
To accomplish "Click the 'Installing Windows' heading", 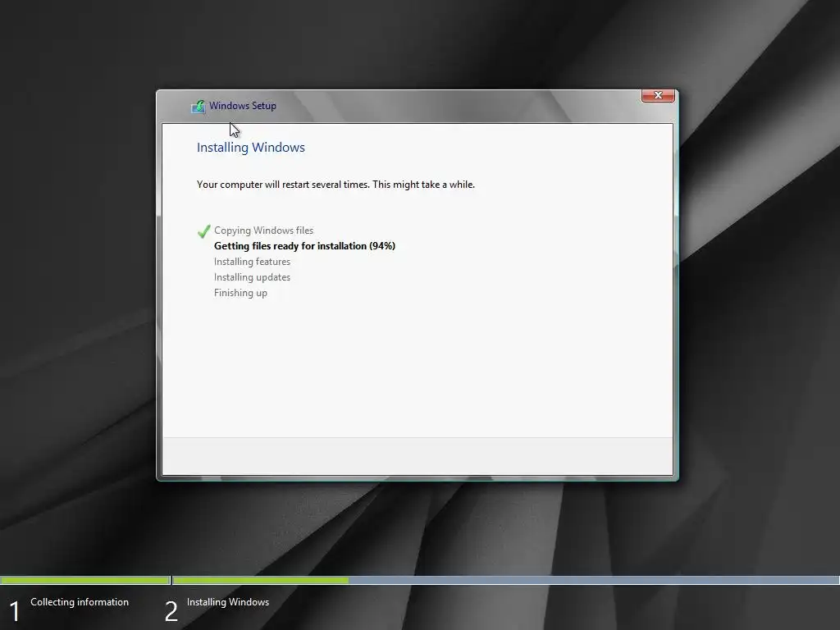I will pyautogui.click(x=251, y=148).
